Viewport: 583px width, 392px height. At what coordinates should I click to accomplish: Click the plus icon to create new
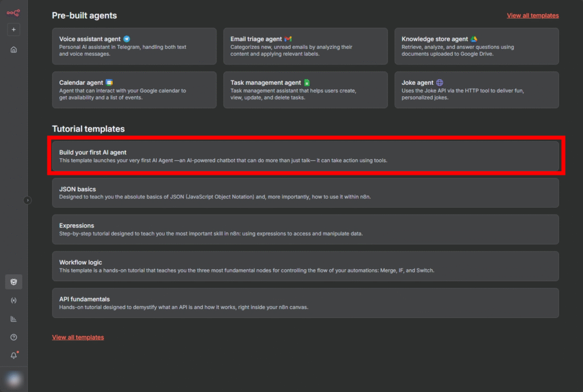[x=14, y=30]
